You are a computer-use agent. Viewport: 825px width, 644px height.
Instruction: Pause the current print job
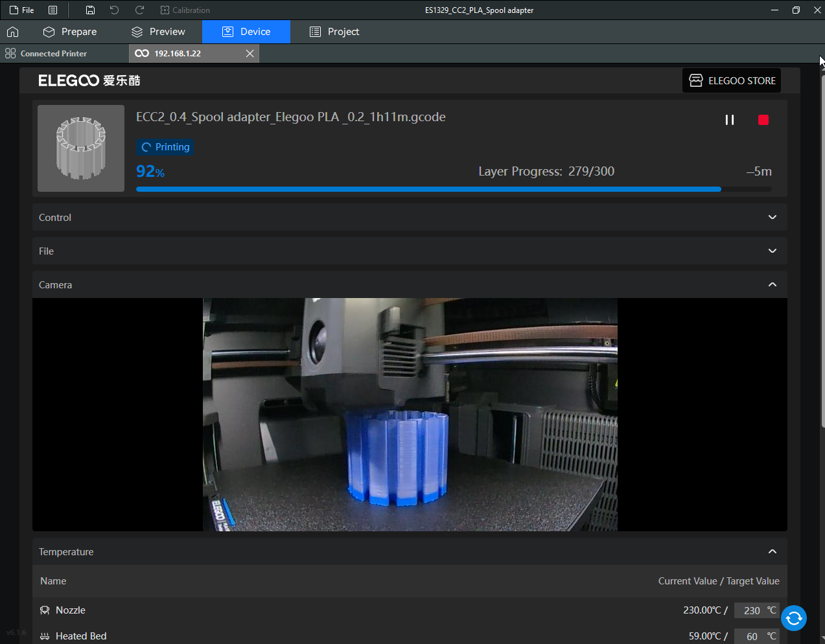pos(729,120)
